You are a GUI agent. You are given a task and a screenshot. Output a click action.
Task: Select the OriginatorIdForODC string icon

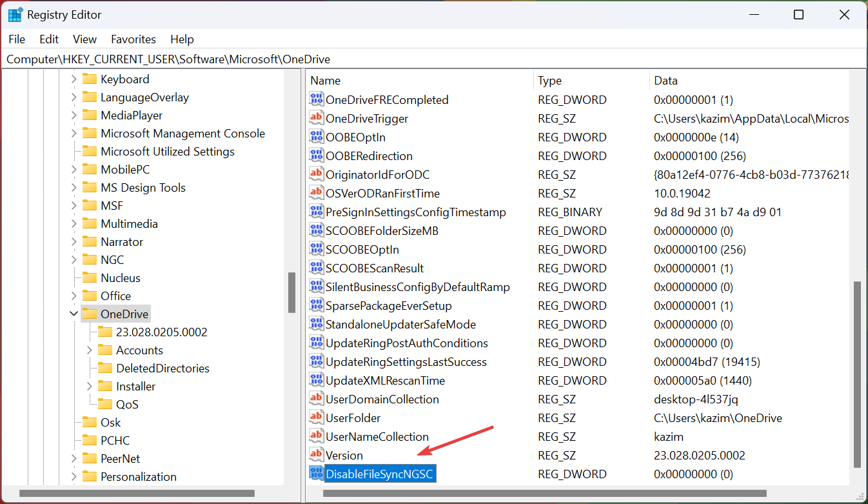(x=316, y=174)
